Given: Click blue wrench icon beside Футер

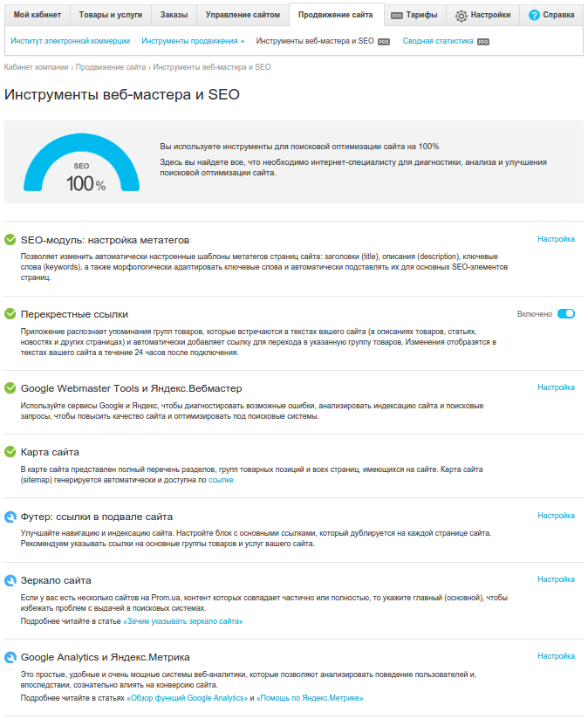Looking at the screenshot, I should click(10, 517).
